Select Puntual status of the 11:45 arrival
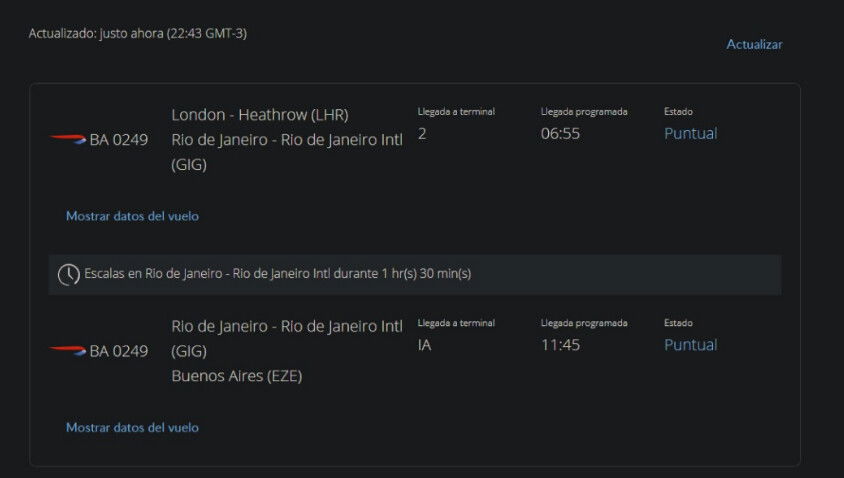844x478 pixels. [690, 345]
